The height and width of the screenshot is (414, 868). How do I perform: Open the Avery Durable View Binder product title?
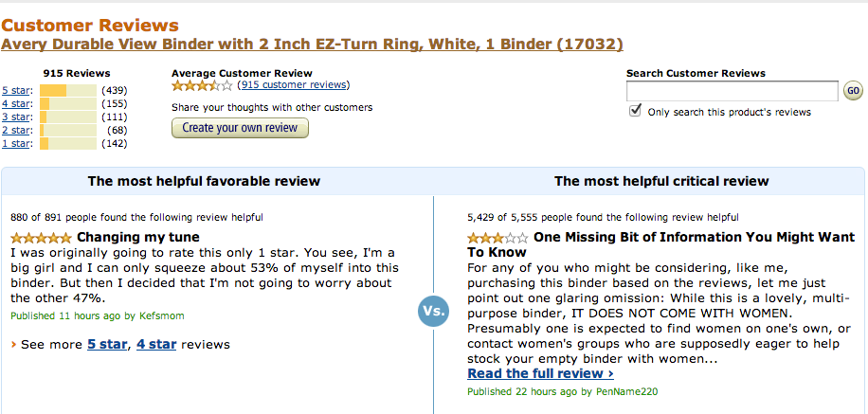click(312, 45)
